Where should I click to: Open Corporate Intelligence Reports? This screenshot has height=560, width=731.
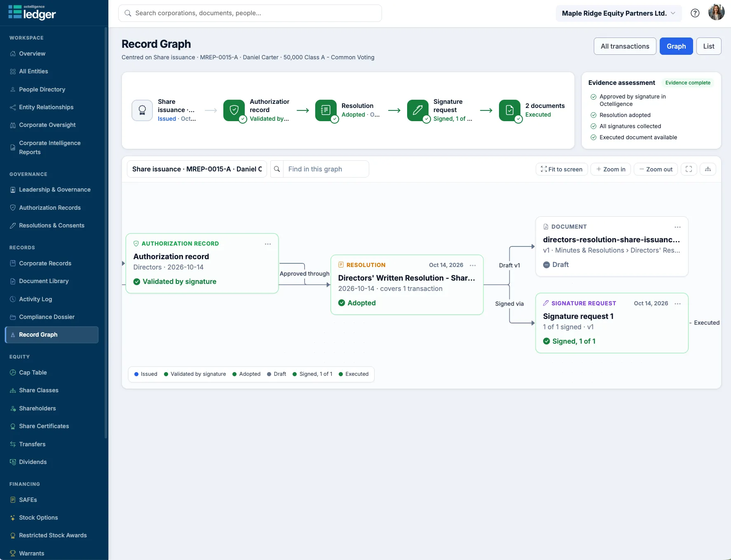click(52, 148)
